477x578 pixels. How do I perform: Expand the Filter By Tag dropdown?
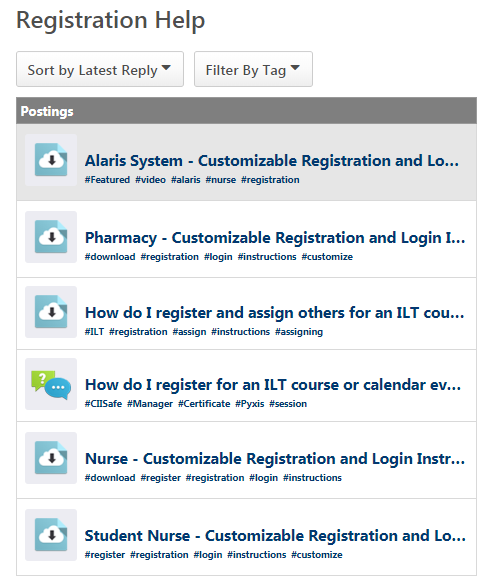point(253,69)
